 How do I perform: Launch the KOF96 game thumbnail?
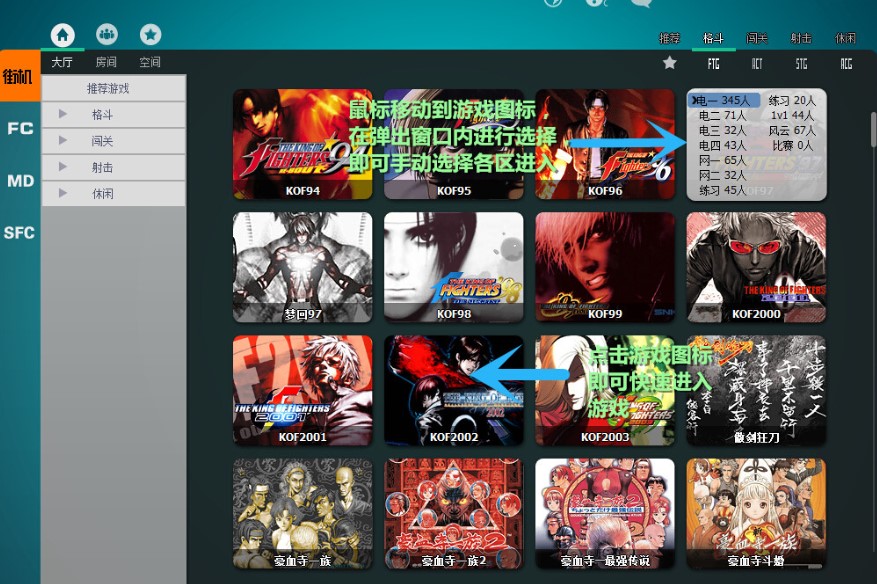605,144
